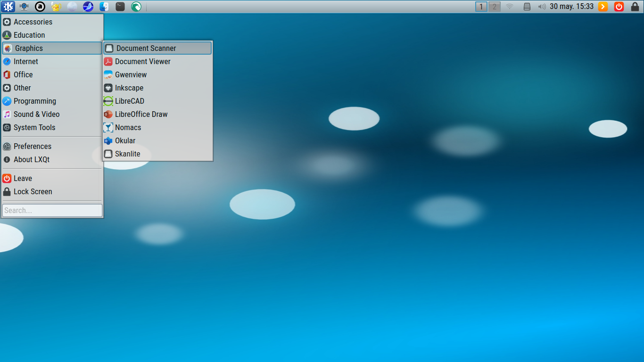Open About LXQt

pos(52,159)
